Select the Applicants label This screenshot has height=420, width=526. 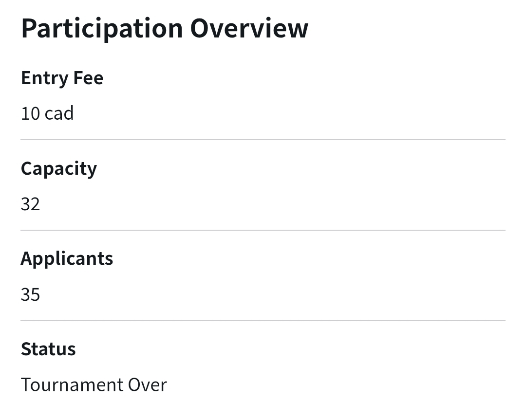(67, 258)
